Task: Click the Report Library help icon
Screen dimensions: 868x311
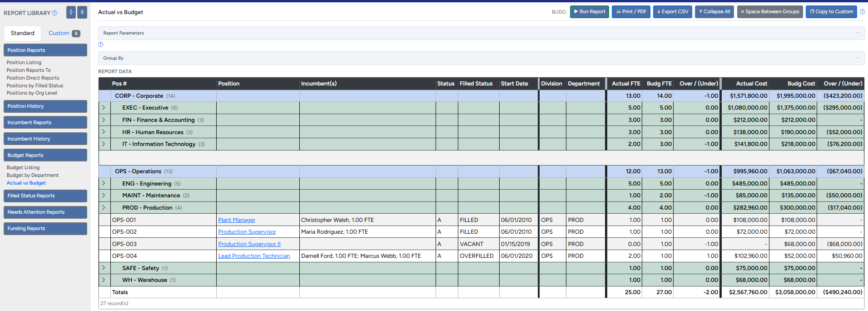Action: tap(55, 13)
